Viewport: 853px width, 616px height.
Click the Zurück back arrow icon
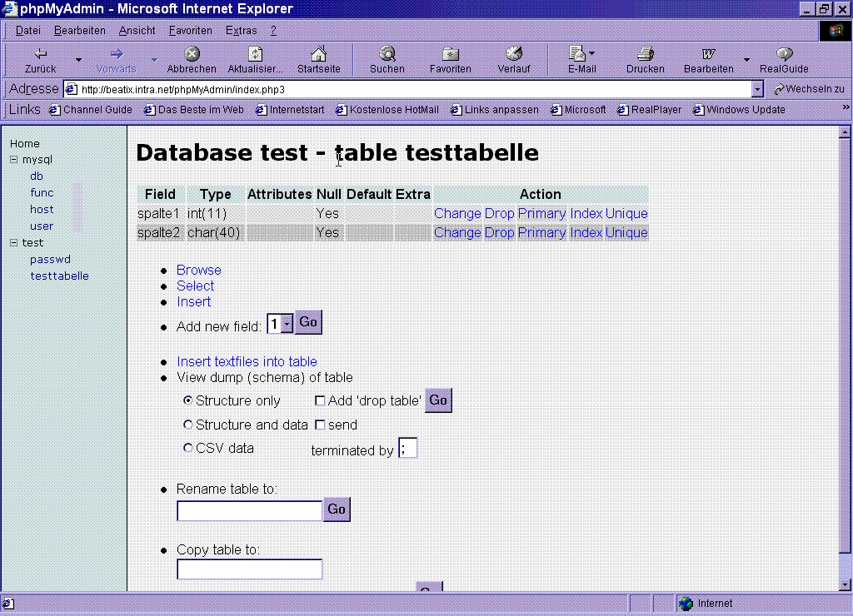pos(40,54)
